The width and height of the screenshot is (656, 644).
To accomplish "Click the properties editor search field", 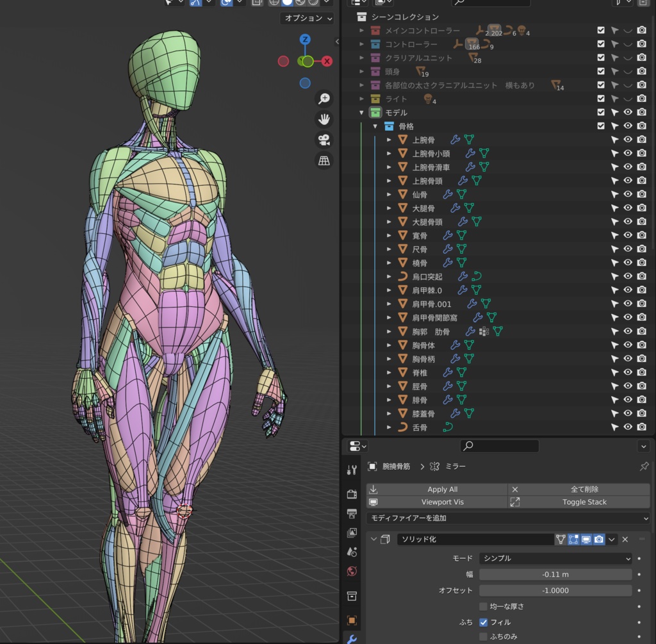I will 500,446.
